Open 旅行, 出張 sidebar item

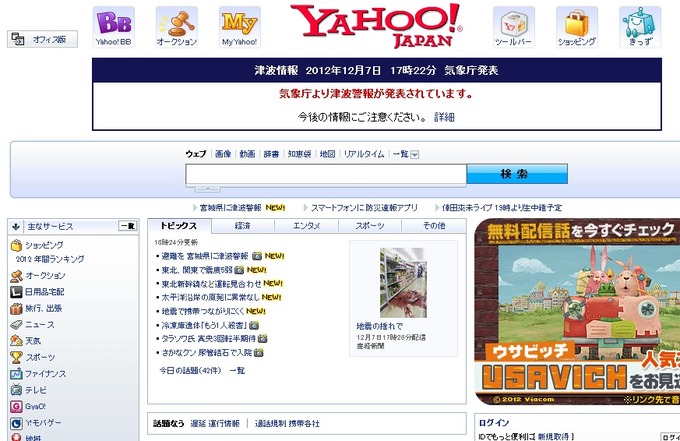(x=43, y=308)
